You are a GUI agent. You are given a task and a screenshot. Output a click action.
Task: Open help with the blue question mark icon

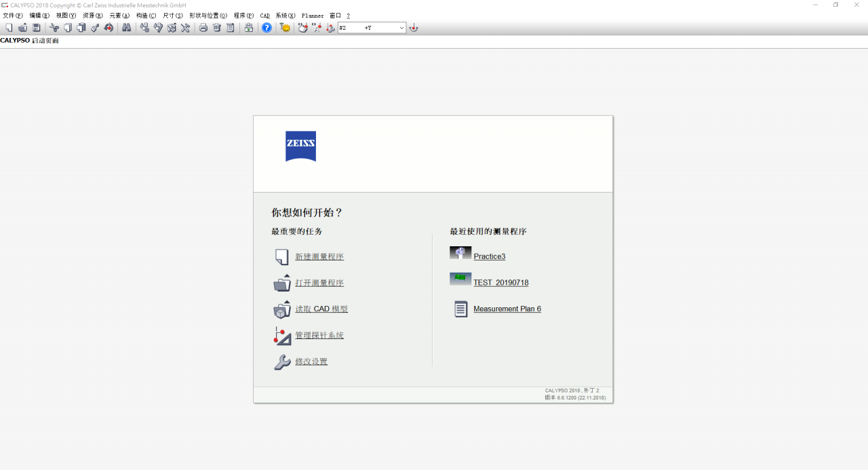[267, 28]
